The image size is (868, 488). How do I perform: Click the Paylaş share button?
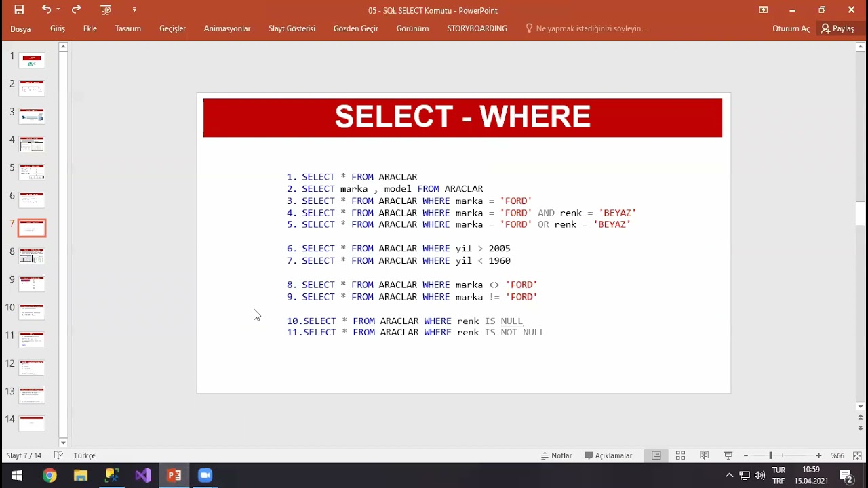tap(837, 28)
